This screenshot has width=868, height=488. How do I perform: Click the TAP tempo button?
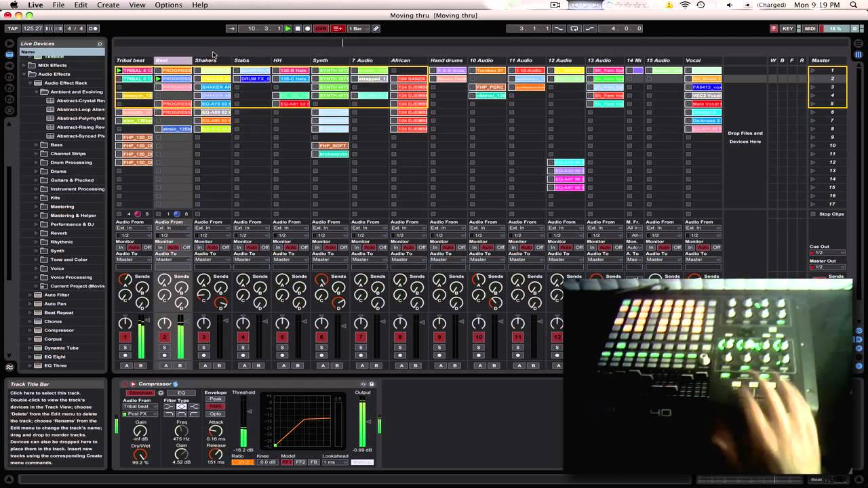(12, 28)
